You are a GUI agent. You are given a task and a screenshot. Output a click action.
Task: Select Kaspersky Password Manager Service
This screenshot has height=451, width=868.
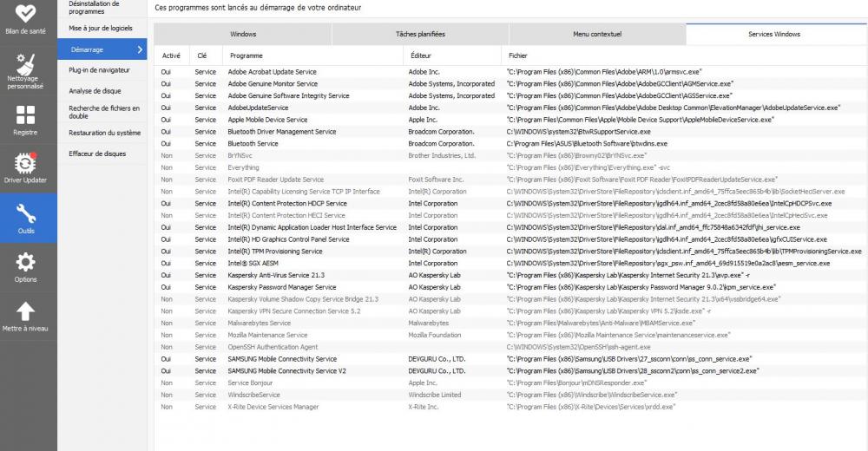tap(511, 287)
